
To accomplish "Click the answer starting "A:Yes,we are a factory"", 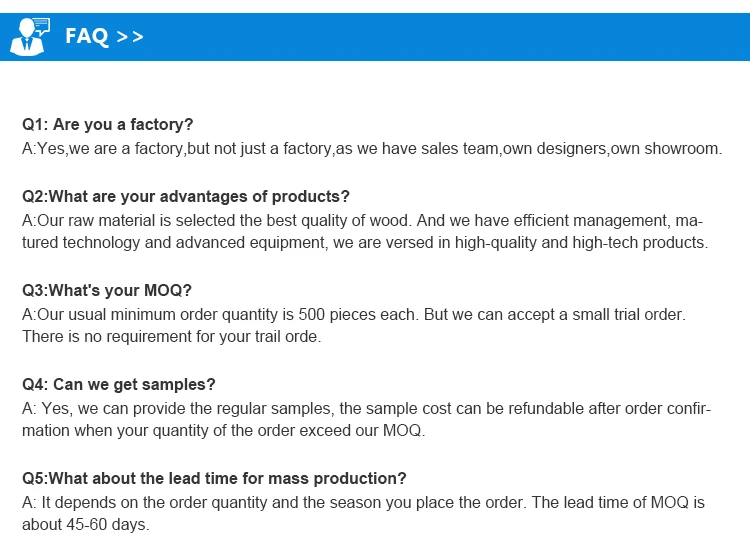I will 372,149.
